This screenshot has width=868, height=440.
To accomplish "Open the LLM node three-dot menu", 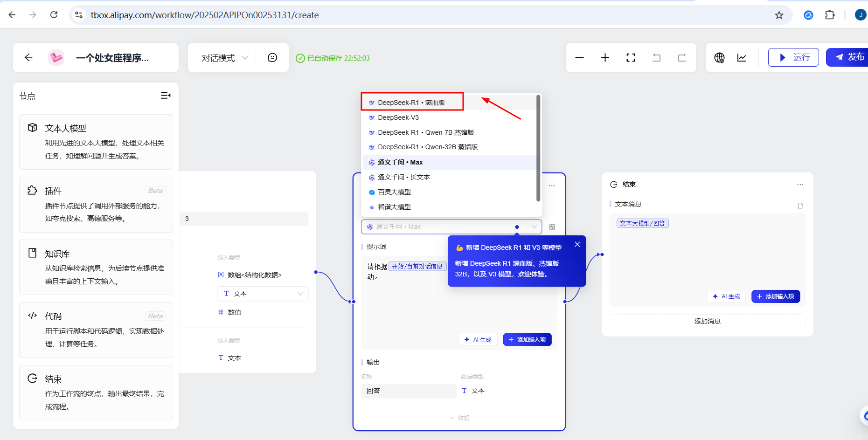I will 552,186.
